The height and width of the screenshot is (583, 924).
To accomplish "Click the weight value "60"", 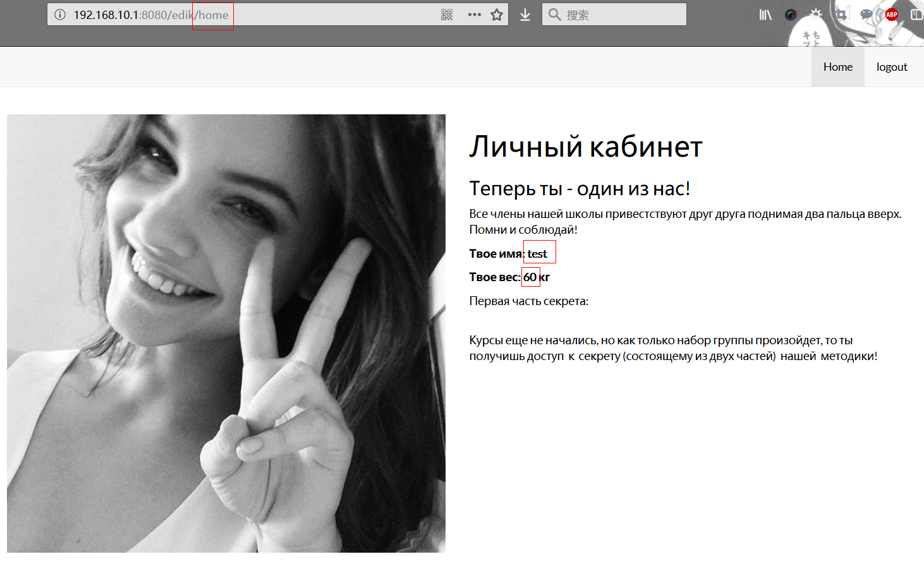I will [x=530, y=277].
